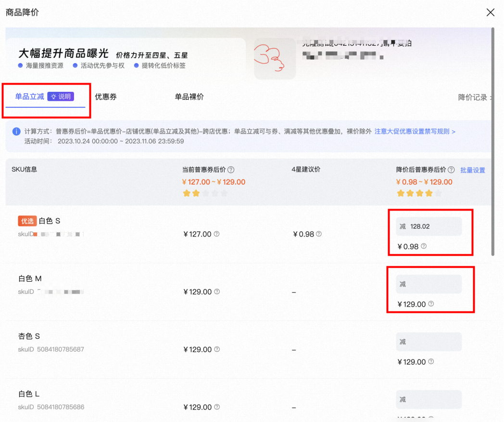Image resolution: width=504 pixels, height=422 pixels.
Task: Open 降价记录 history link
Action: pyautogui.click(x=475, y=97)
